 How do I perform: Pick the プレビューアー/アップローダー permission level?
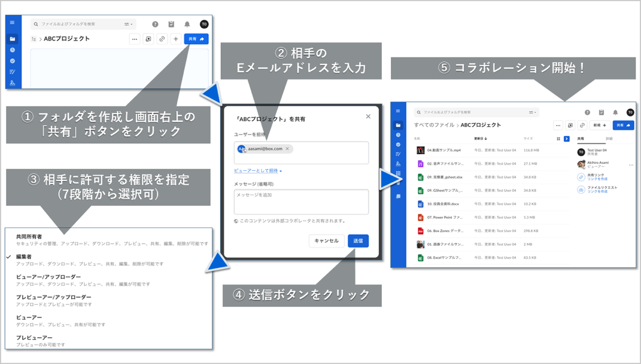click(54, 297)
